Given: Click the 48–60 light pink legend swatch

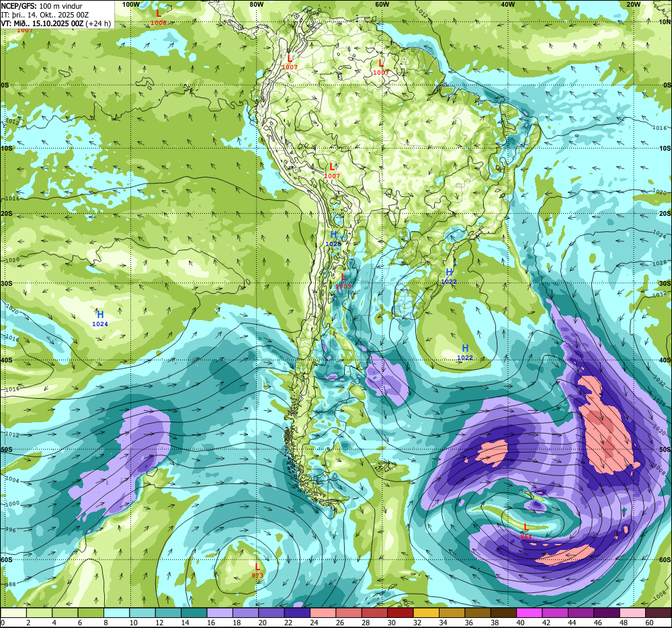Looking at the screenshot, I should click(633, 613).
